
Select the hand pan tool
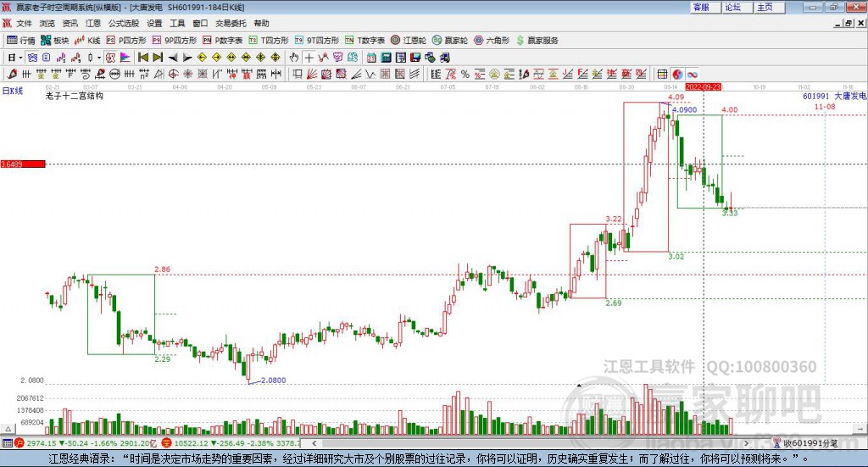[x=294, y=58]
